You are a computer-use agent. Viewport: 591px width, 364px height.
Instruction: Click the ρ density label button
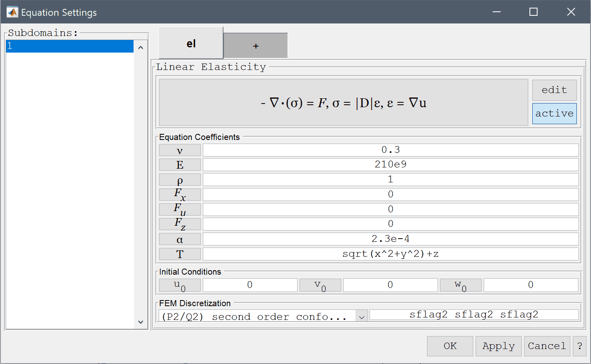click(180, 180)
